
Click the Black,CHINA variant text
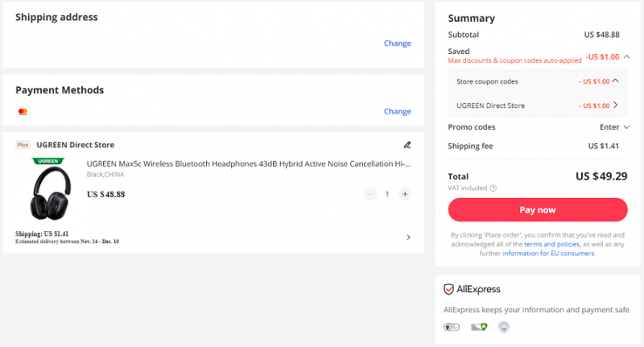[x=105, y=175]
